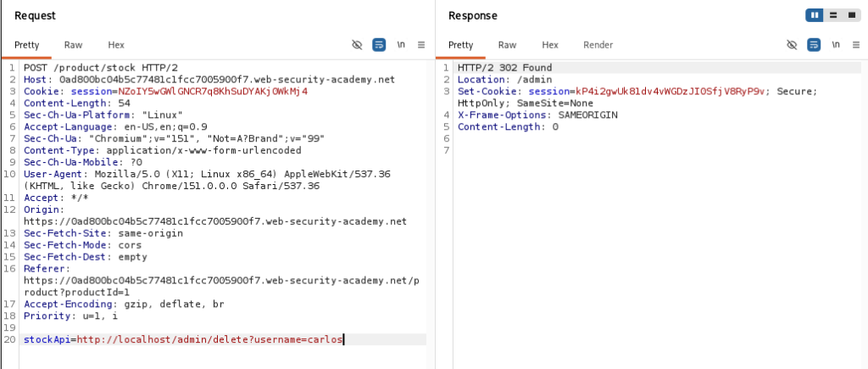Screen dimensions: 868x369
Task: Click the response Content-Length: 0 header
Action: pos(509,127)
